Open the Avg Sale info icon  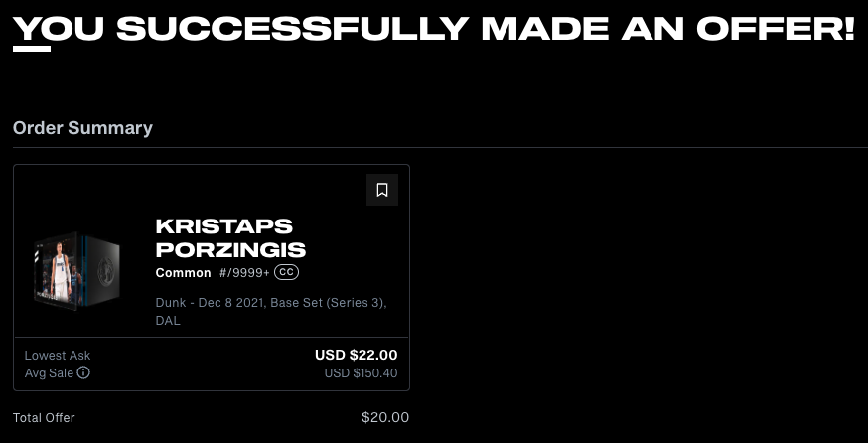tap(83, 372)
